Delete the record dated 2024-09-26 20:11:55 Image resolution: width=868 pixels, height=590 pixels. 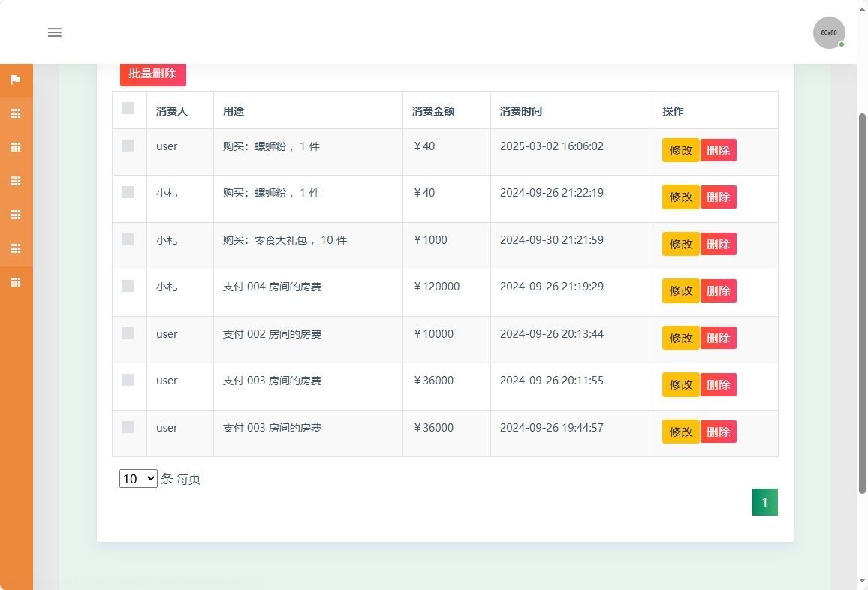(x=719, y=384)
